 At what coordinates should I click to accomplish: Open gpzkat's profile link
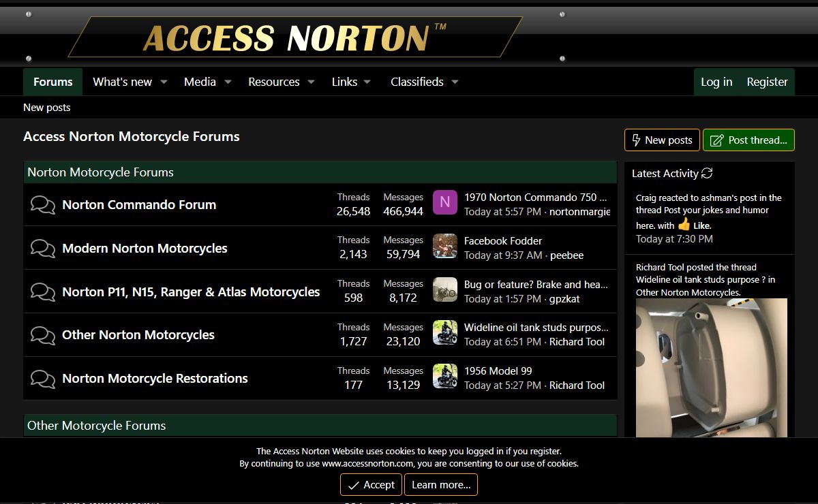click(564, 299)
